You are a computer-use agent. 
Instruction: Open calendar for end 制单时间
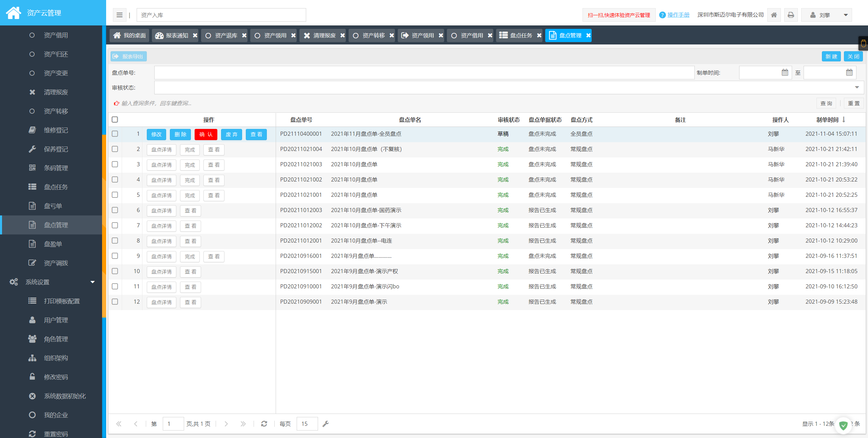[x=849, y=72]
